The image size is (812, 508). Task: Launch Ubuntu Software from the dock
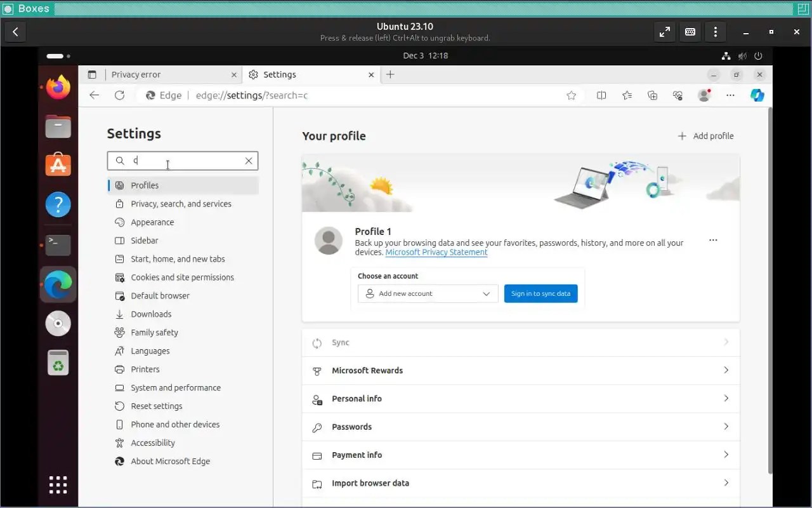click(58, 165)
